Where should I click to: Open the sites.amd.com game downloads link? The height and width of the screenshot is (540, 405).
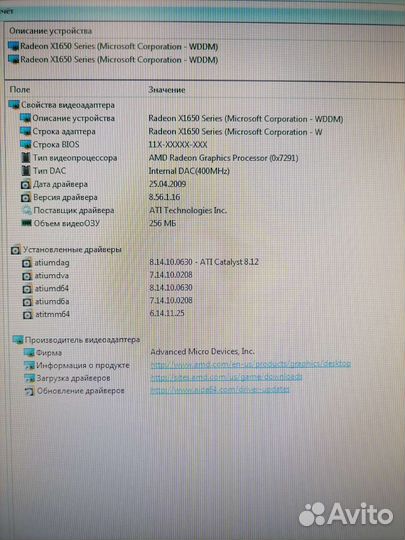(x=226, y=377)
